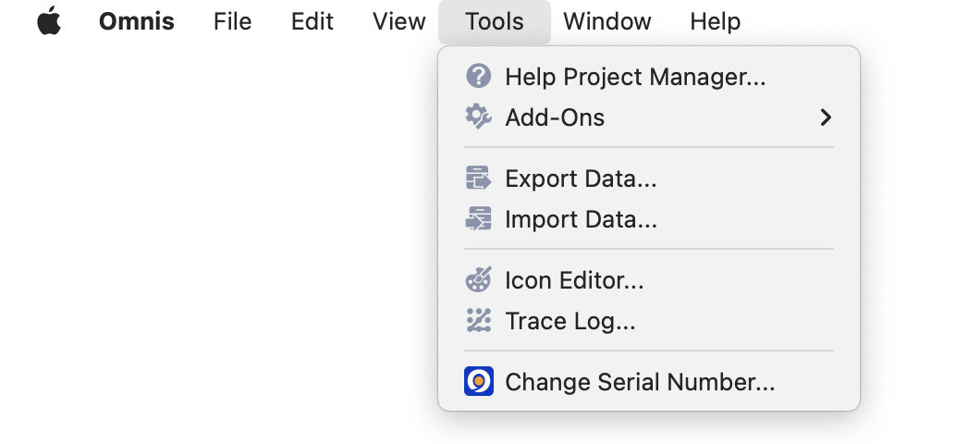Open Icon Editor... label
The image size is (980, 444).
pos(574,280)
